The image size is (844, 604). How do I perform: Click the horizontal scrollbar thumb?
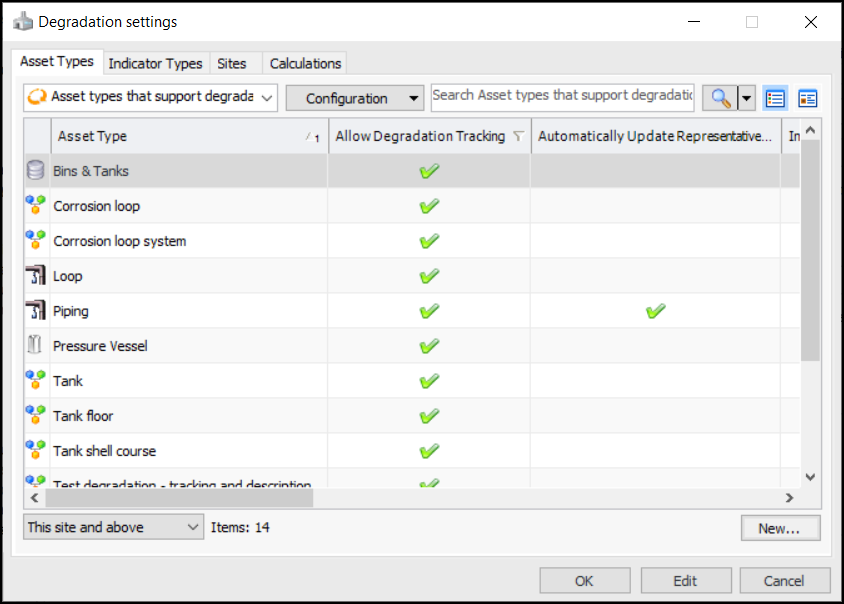(178, 497)
